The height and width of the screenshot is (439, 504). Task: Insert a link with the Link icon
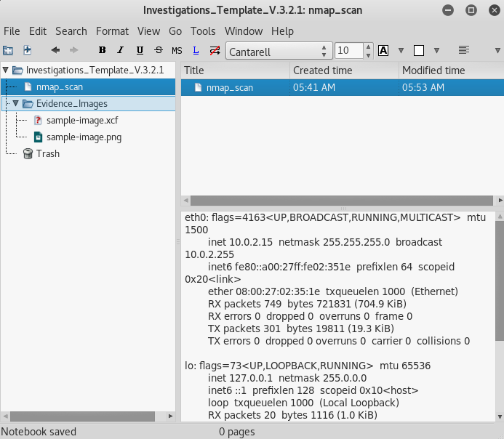[x=196, y=50]
